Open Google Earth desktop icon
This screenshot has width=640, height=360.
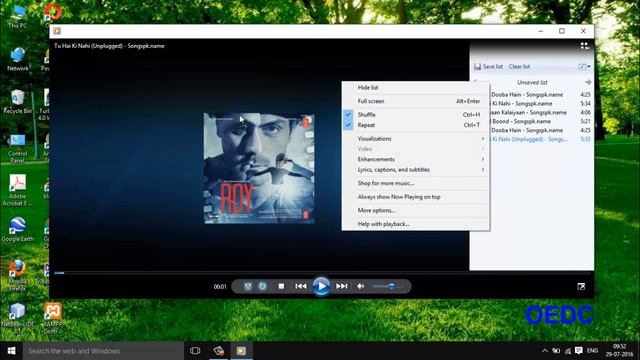(18, 229)
